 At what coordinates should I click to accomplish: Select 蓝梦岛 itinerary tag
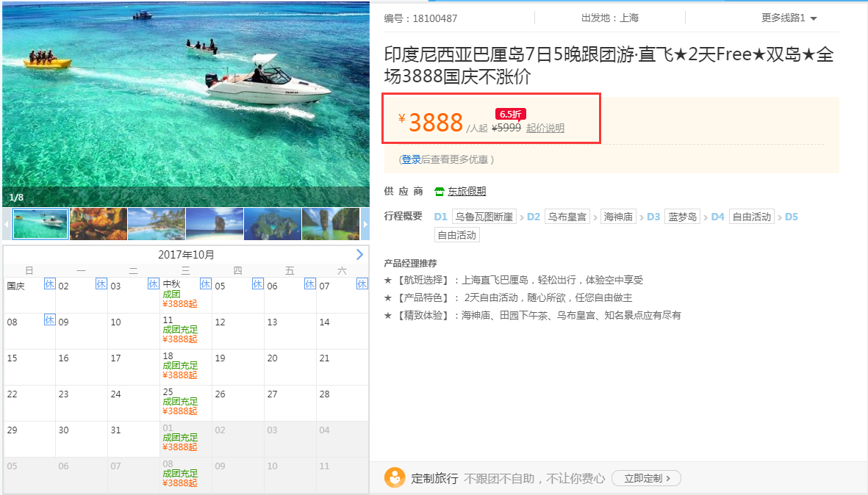682,217
